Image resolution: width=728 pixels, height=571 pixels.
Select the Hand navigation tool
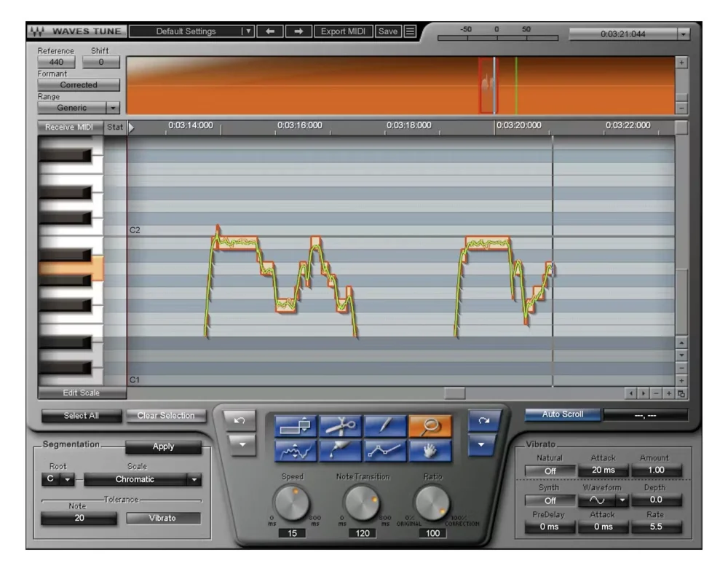430,451
